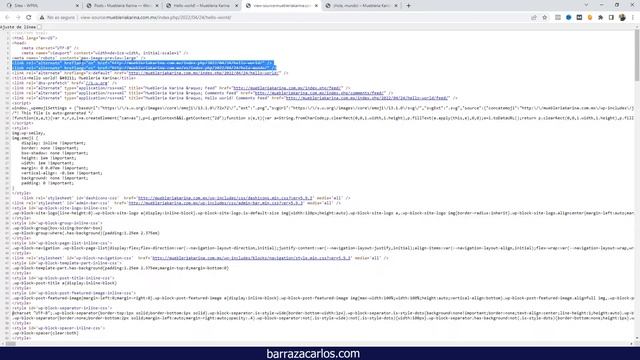Open the admin-bar.min.css stylesheet link
The width and height of the screenshot is (640, 360).
[x=216, y=203]
